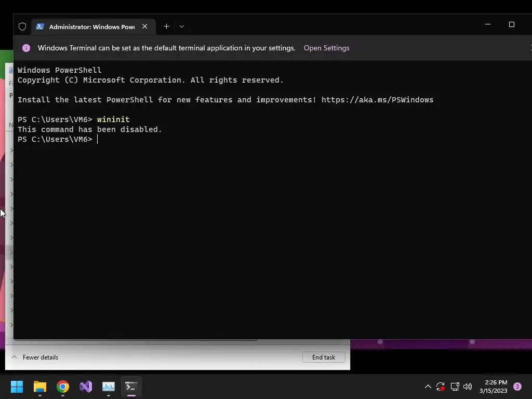Click the shield icon in terminal title bar
The image size is (532, 399).
coord(22,26)
